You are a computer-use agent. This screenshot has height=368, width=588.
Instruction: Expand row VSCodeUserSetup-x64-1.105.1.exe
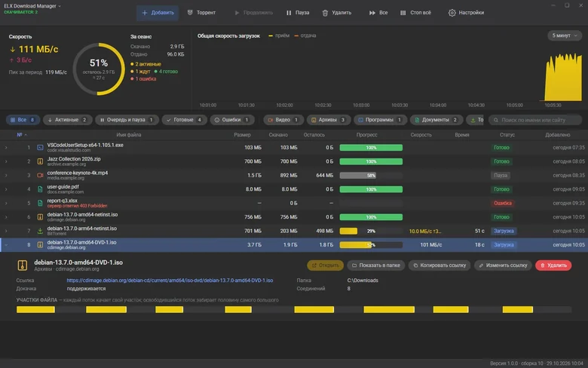(6, 148)
